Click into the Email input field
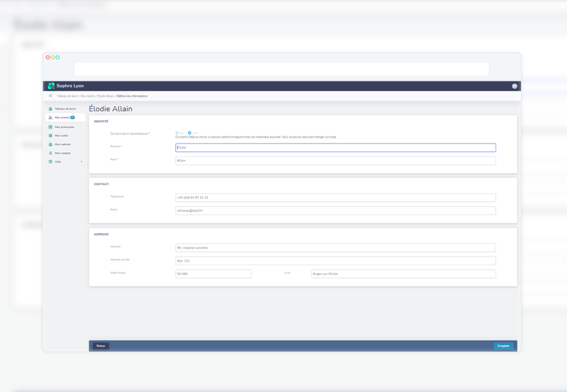 (x=335, y=210)
